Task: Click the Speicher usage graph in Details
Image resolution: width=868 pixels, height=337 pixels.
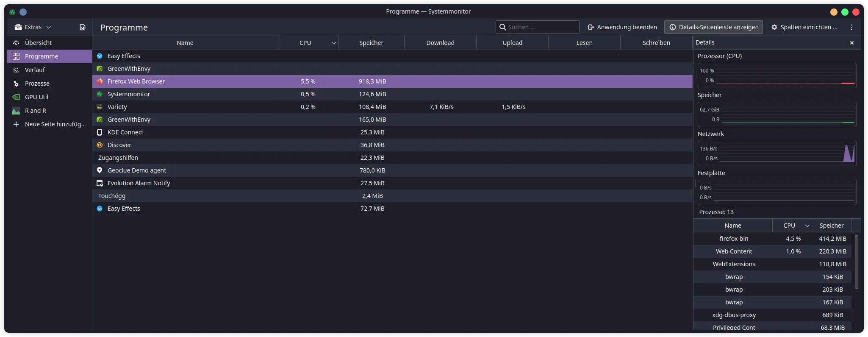Action: click(777, 114)
